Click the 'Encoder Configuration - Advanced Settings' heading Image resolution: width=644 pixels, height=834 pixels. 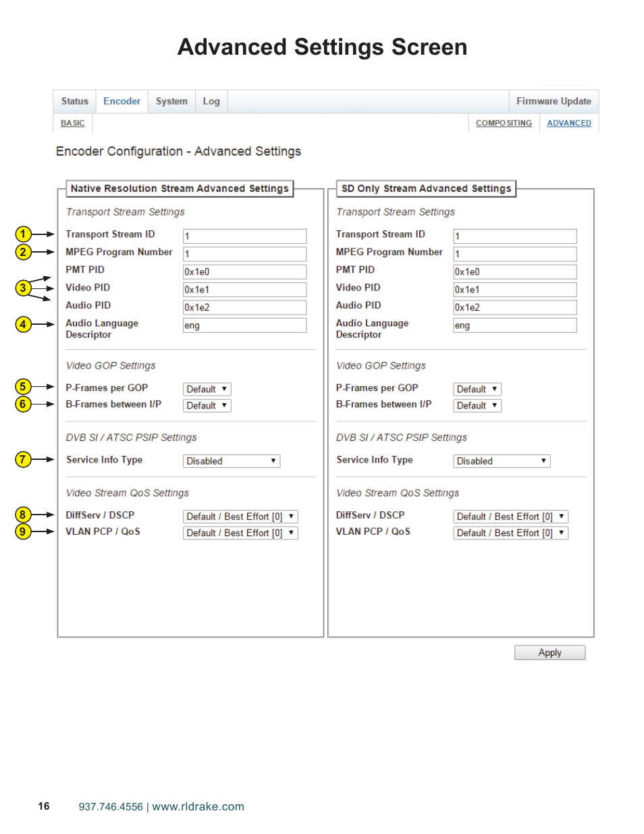pos(178,151)
